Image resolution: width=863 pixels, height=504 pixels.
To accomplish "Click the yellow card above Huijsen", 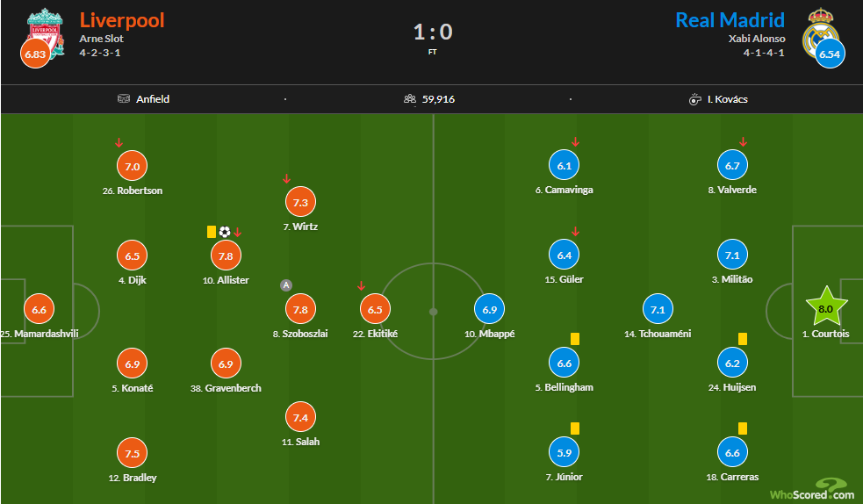I will (743, 339).
